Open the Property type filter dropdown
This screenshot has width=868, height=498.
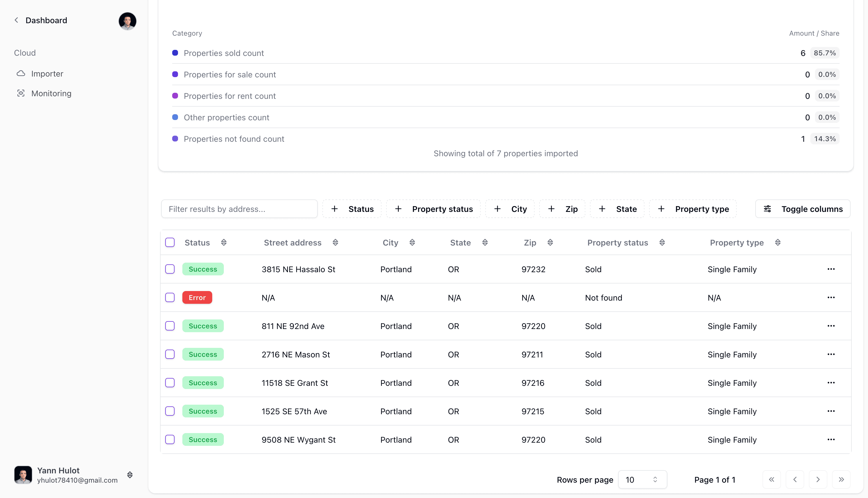tap(693, 209)
